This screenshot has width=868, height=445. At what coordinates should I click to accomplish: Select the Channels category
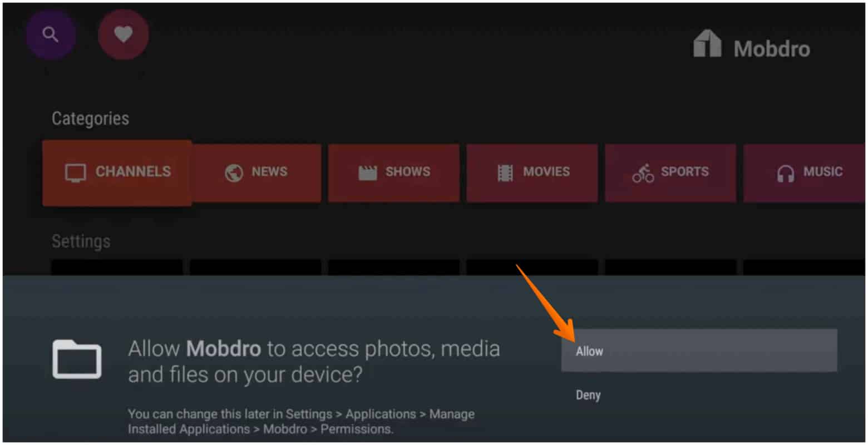click(117, 172)
